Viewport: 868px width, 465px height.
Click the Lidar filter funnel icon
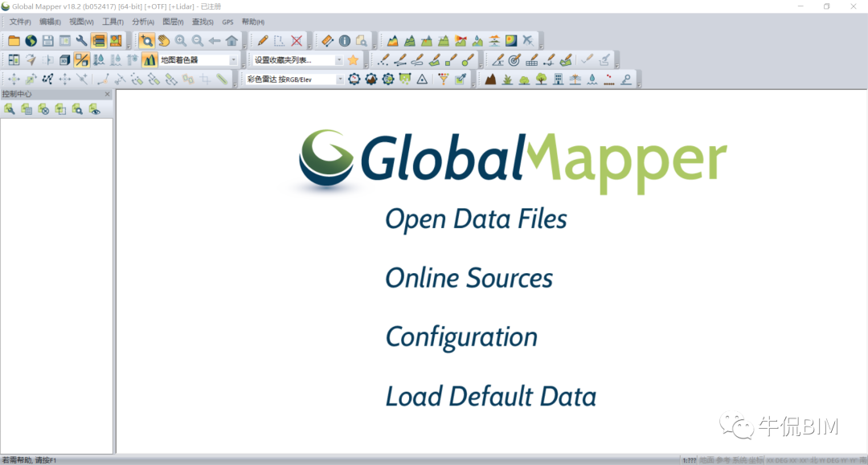pos(444,79)
